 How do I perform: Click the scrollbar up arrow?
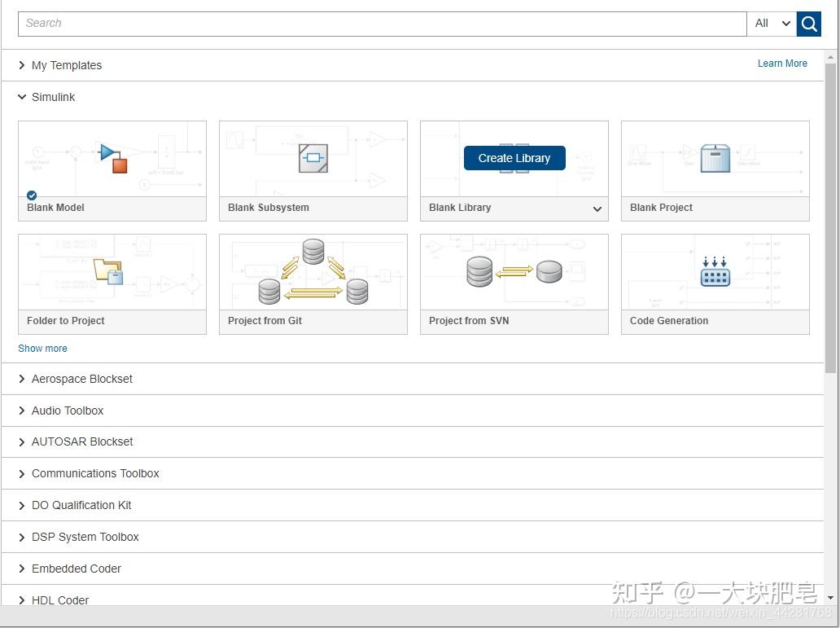point(830,57)
